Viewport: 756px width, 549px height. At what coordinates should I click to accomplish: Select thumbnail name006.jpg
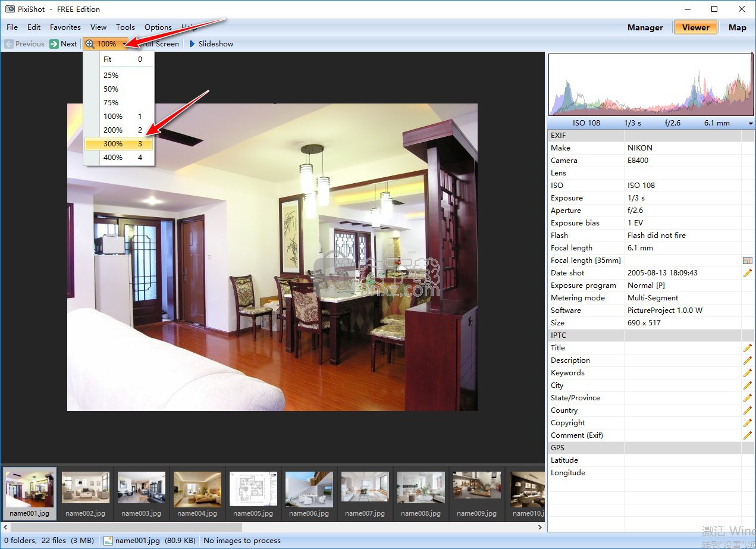click(x=309, y=494)
